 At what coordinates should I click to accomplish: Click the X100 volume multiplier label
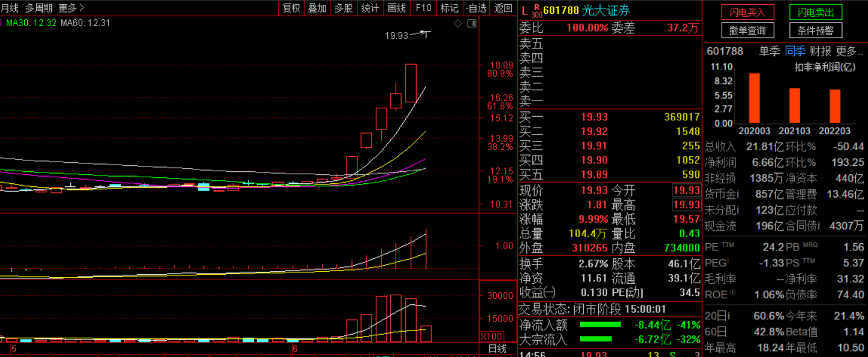[x=491, y=336]
